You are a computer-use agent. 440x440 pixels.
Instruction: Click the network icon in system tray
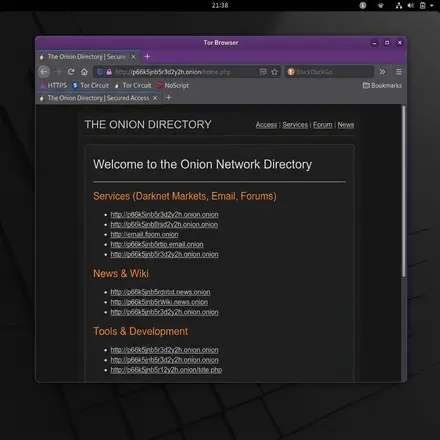click(399, 5)
